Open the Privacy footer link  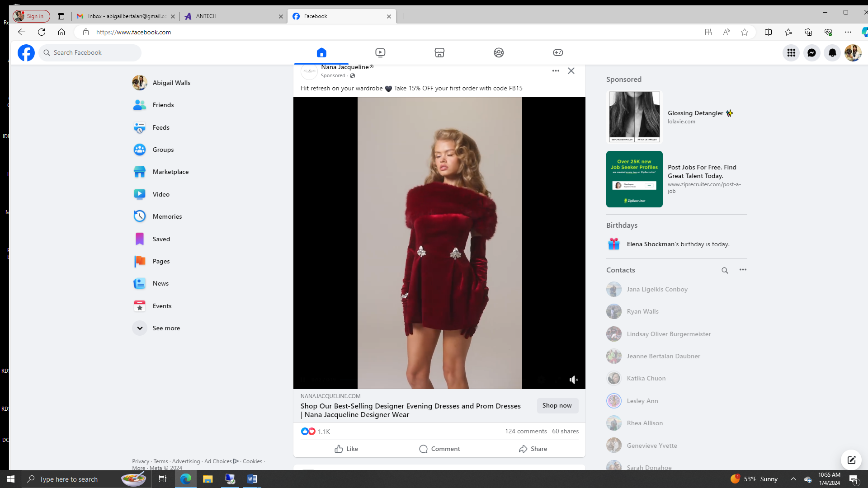pos(141,461)
